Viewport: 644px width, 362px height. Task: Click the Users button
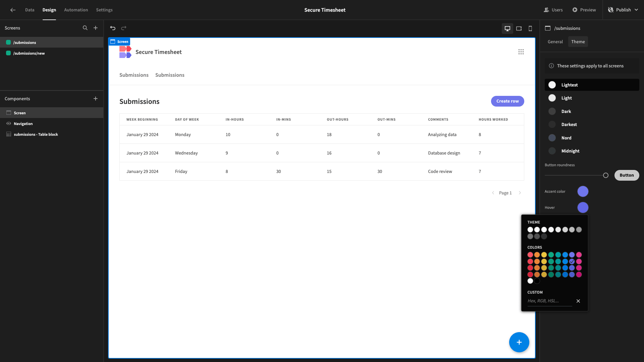tap(553, 10)
